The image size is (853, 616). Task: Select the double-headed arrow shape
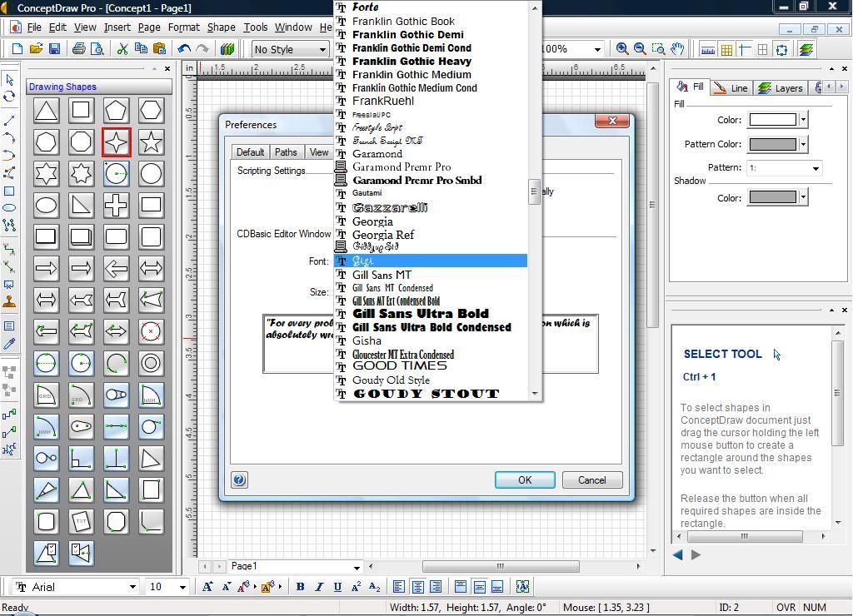151,268
